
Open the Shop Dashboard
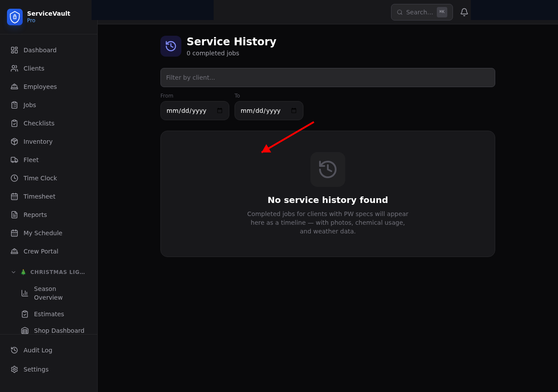coord(59,331)
